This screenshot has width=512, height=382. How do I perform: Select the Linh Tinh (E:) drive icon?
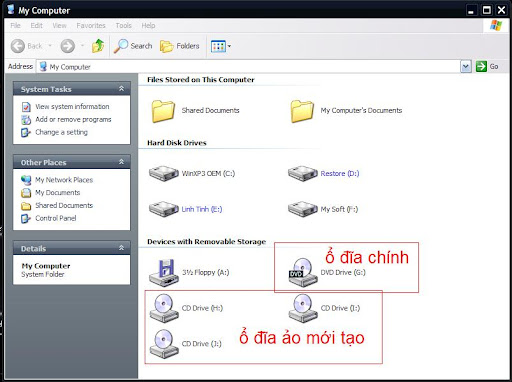click(163, 209)
